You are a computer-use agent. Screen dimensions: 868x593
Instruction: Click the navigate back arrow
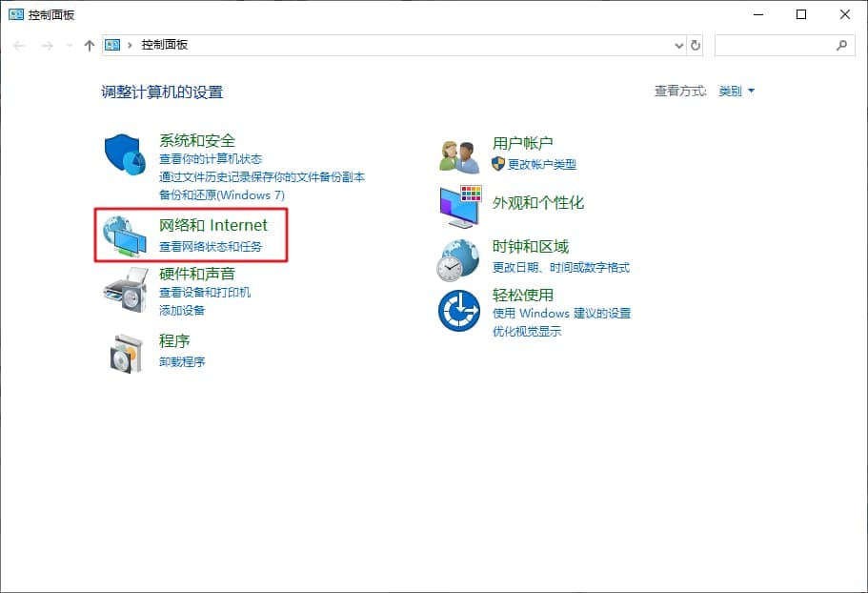19,45
